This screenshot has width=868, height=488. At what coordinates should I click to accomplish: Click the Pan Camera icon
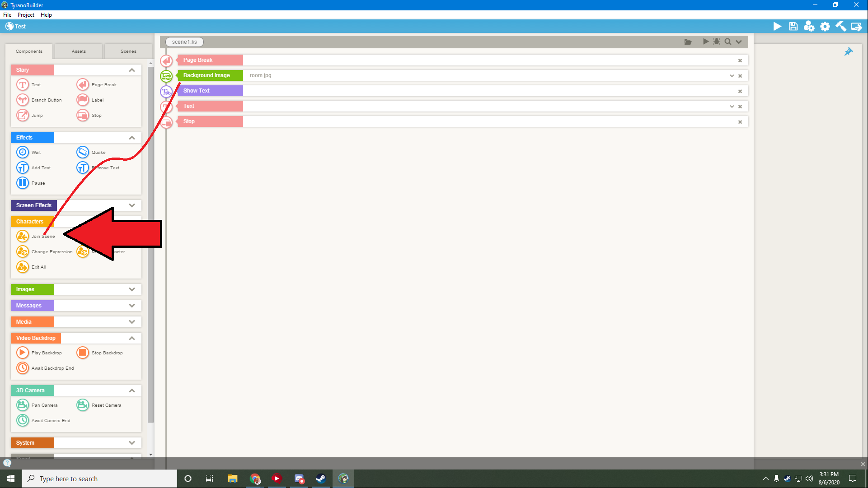22,405
